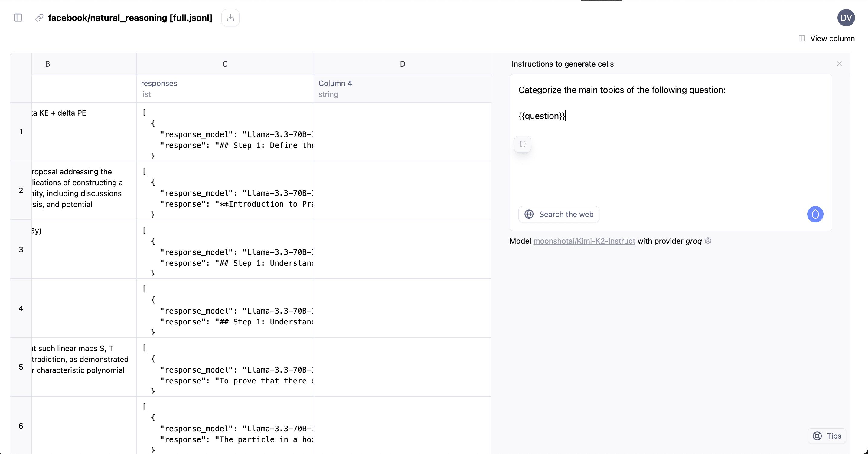
Task: Insert a variable using the braces icon
Action: click(523, 144)
